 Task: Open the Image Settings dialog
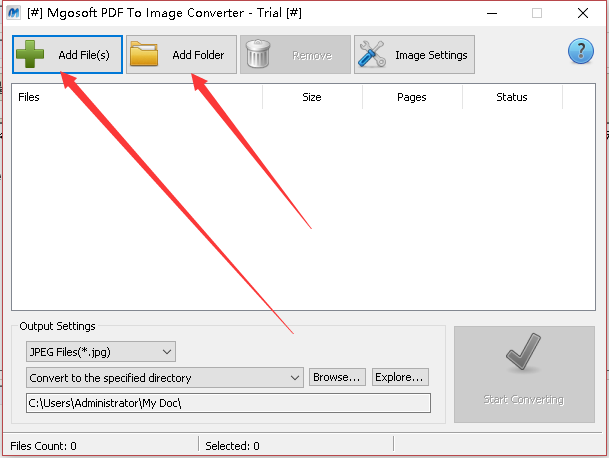click(414, 54)
